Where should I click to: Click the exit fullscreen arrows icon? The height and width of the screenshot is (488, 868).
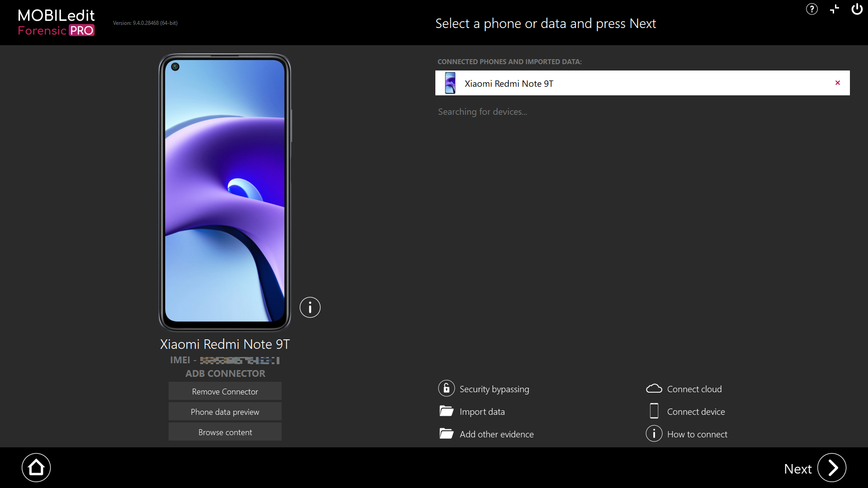pos(835,9)
